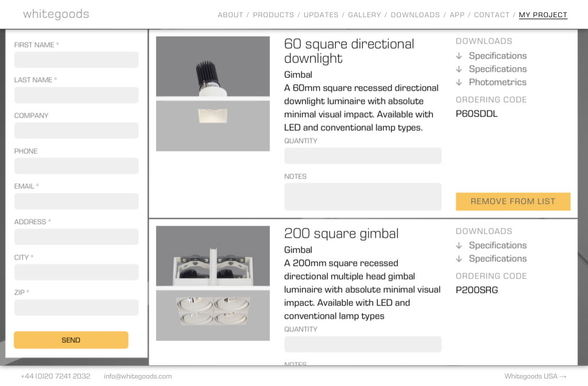Click the Specifications link just above P200SRG ordering code
588x386 pixels.
coord(498,258)
